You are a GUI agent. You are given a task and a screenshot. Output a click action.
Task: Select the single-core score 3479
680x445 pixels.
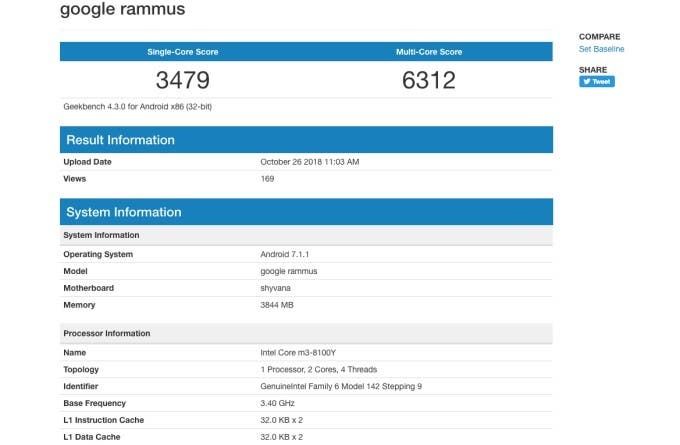click(183, 80)
